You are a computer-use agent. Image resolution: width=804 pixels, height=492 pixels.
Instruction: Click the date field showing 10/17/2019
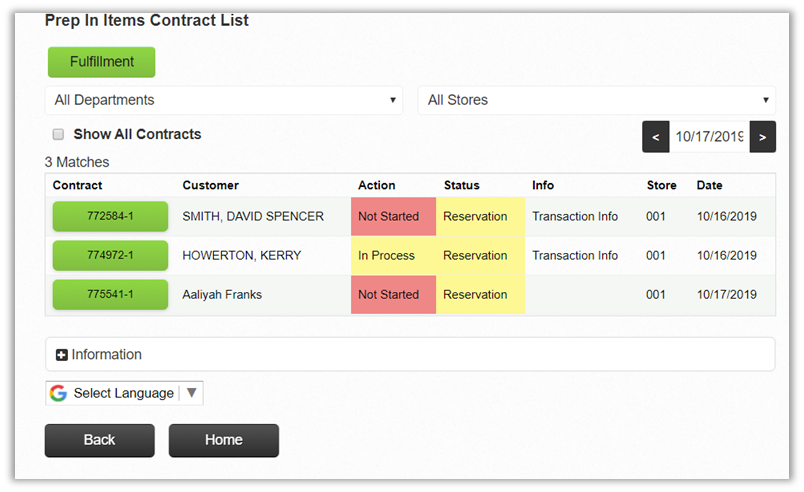point(708,137)
